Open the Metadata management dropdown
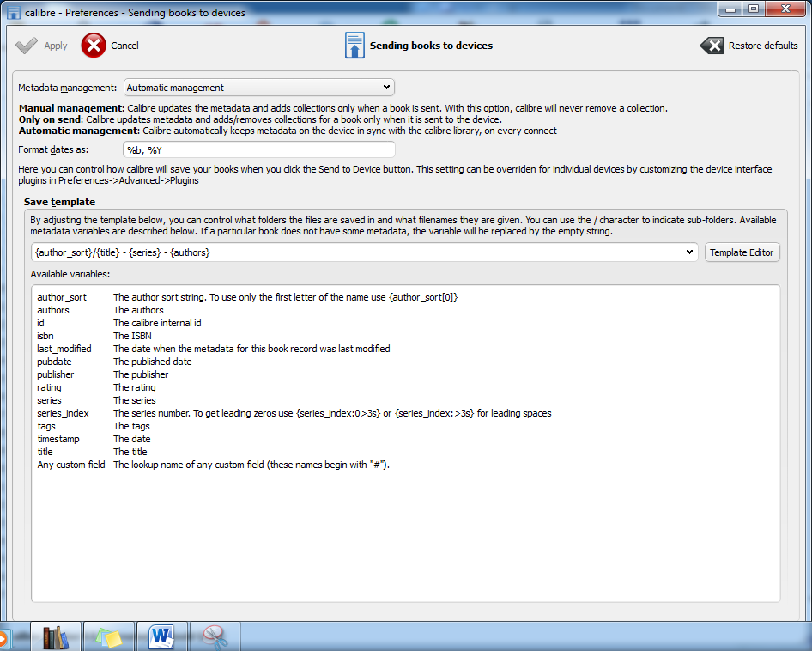 pos(259,88)
